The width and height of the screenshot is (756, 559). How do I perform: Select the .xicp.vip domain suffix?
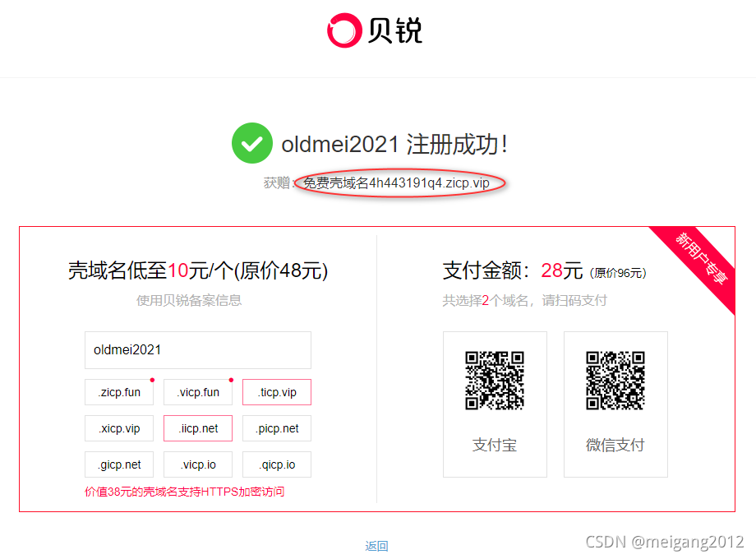119,428
